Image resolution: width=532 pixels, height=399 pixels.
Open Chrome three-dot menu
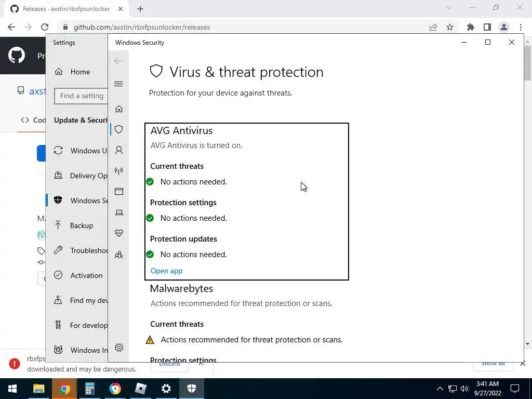521,27
